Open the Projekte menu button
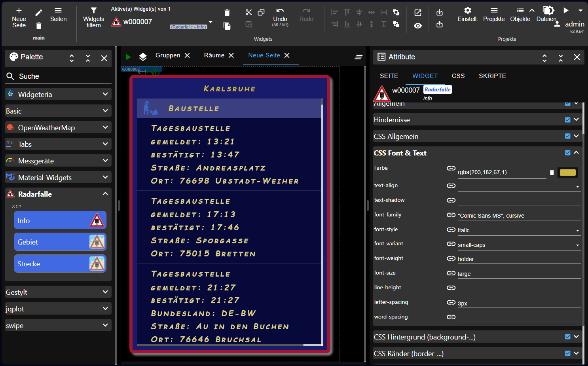Viewport: 588px width, 366px height. click(493, 14)
